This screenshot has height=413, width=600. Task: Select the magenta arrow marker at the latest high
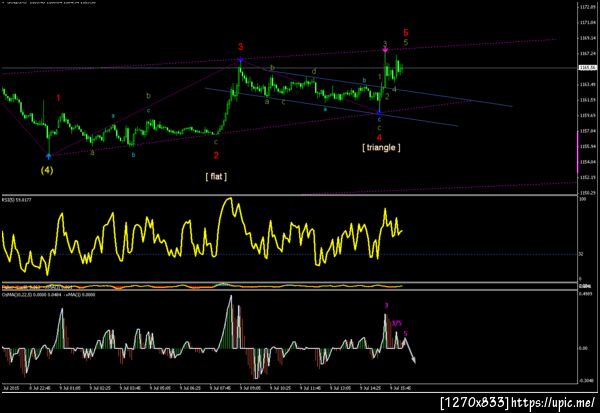385,50
